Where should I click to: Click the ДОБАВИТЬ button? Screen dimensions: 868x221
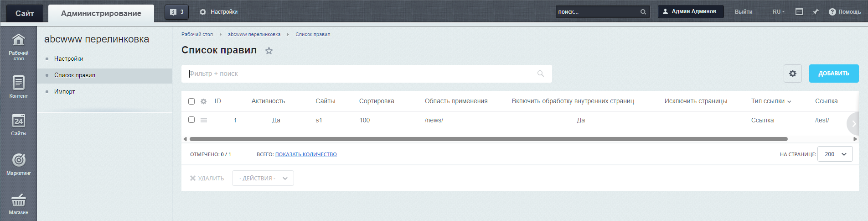click(x=833, y=74)
